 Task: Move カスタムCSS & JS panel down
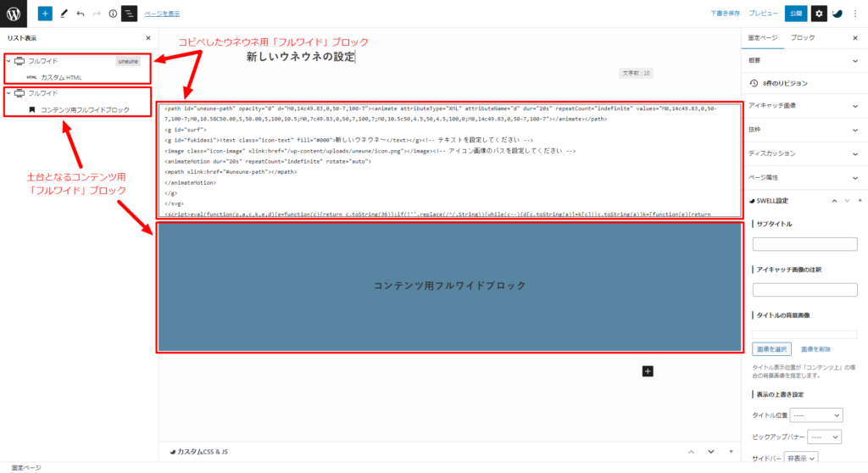711,452
